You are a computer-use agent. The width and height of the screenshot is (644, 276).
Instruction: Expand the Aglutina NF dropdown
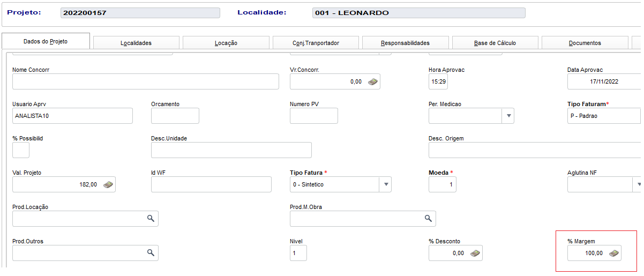click(638, 184)
